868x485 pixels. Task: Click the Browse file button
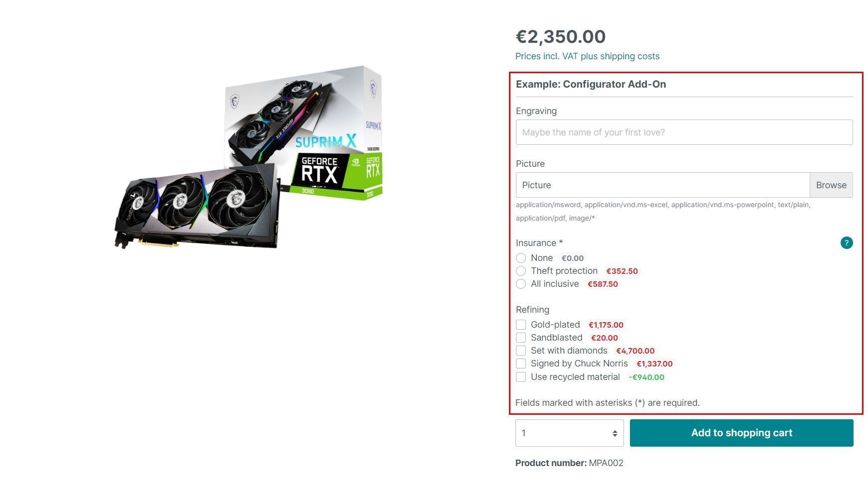point(831,185)
